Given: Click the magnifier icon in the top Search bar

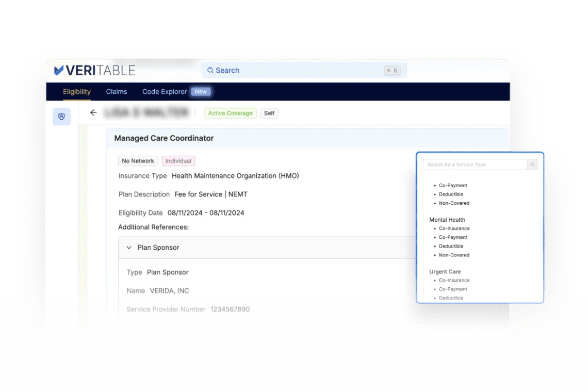Looking at the screenshot, I should [210, 70].
